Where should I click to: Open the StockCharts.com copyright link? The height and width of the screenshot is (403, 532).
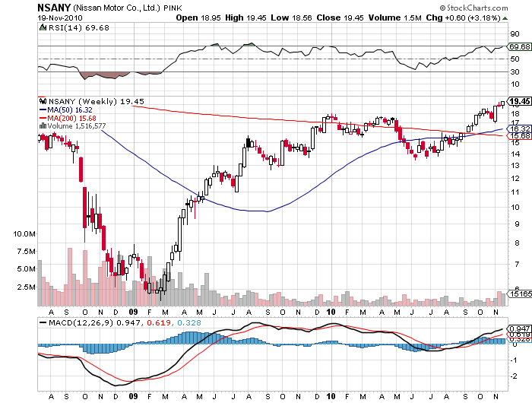tap(473, 8)
